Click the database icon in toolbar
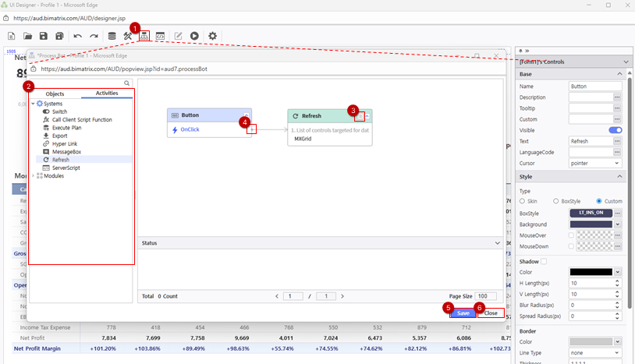This screenshot has height=364, width=635. 112,36
